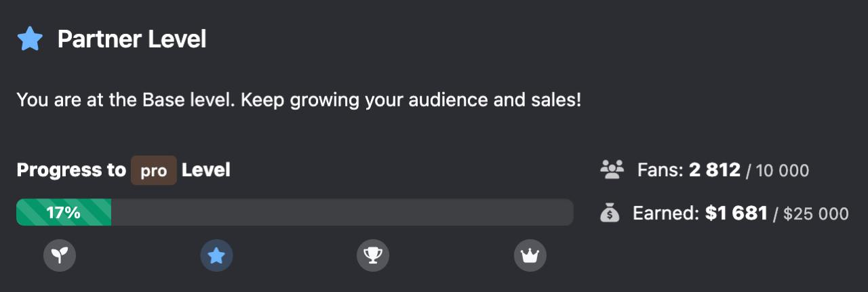Viewport: 868px width, 292px height.
Task: Click the $25 000 earnings goal value
Action: coord(816,214)
